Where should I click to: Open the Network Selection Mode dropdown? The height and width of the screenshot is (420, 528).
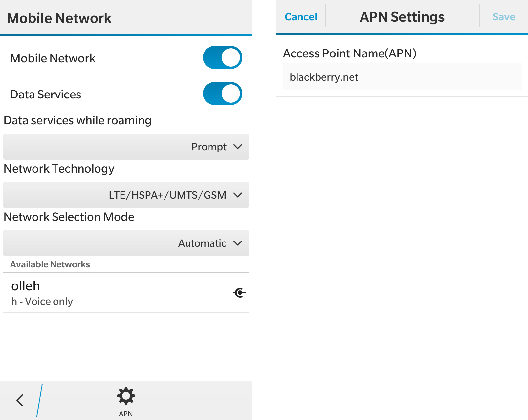click(x=126, y=243)
